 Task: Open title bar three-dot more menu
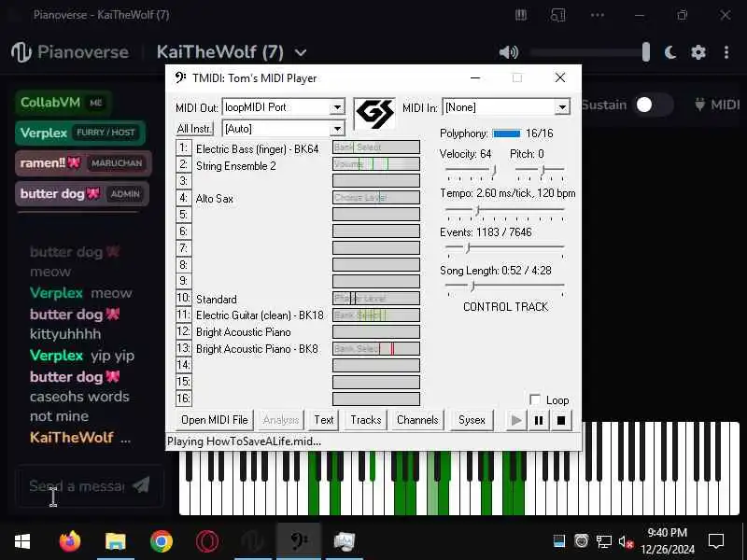[598, 15]
